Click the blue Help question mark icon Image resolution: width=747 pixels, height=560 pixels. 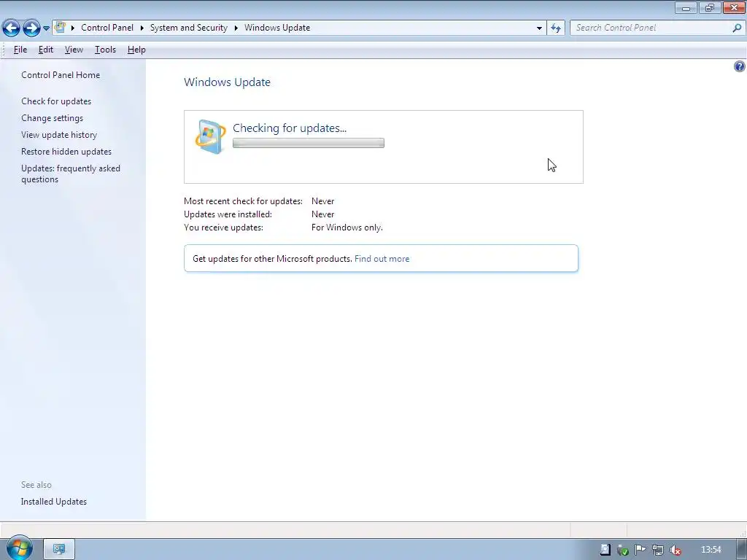click(740, 66)
